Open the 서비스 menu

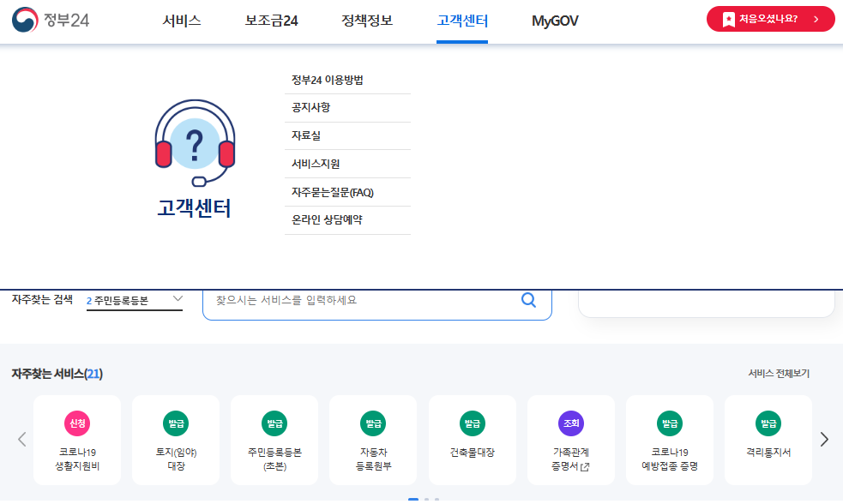[x=182, y=21]
